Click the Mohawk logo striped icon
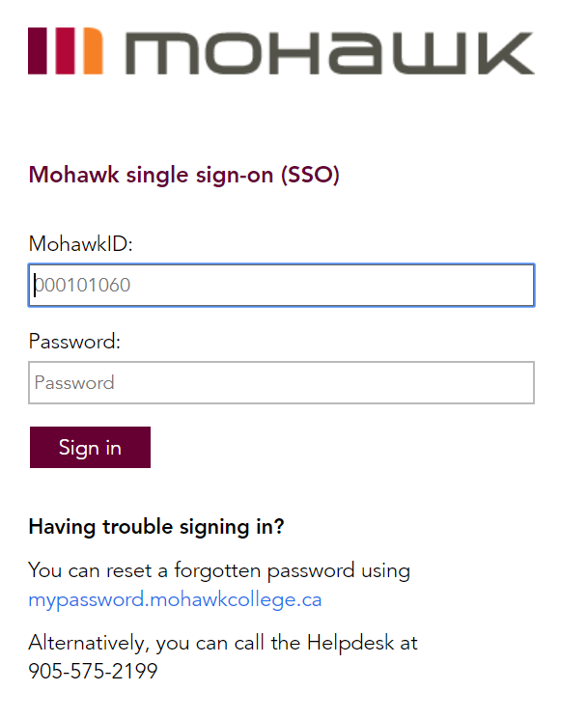The image size is (588, 719). 66,51
